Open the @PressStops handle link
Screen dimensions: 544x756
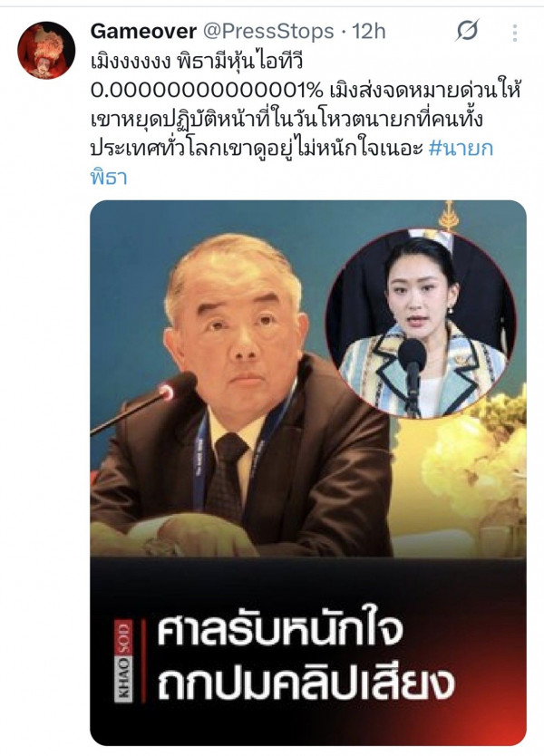tap(268, 32)
